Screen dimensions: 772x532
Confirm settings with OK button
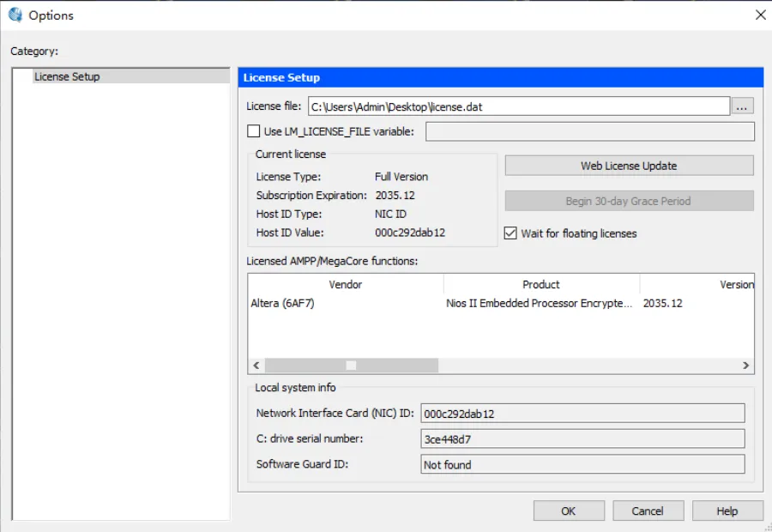(569, 511)
